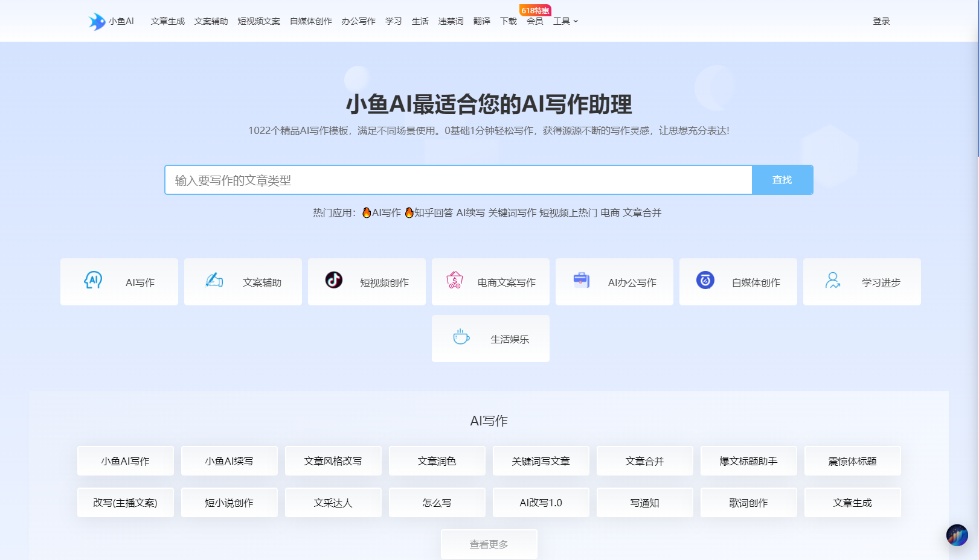Expand the 工具 dropdown in navigation
979x560 pixels.
pyautogui.click(x=565, y=21)
